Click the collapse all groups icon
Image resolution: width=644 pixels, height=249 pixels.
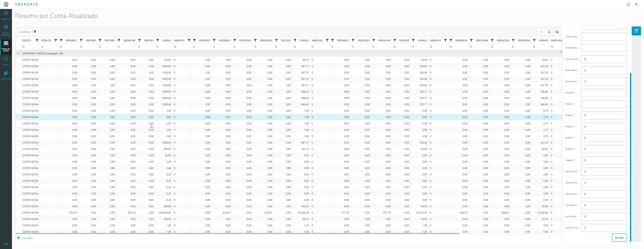(x=541, y=32)
